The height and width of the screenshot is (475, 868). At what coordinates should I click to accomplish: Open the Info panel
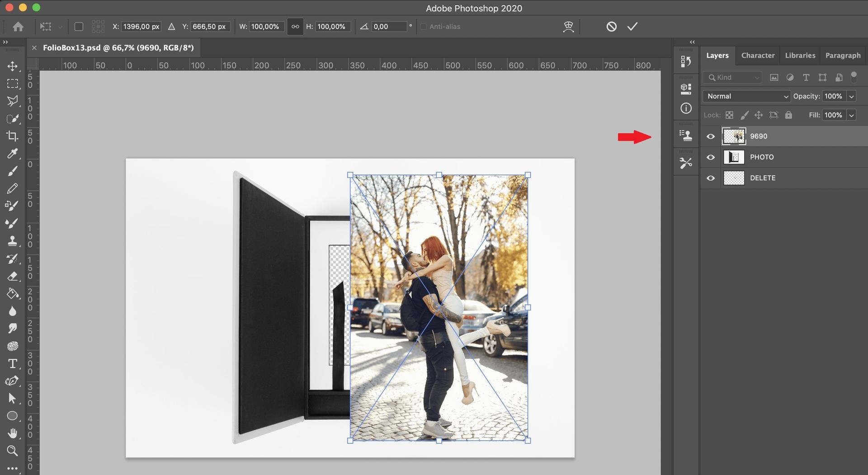(685, 108)
